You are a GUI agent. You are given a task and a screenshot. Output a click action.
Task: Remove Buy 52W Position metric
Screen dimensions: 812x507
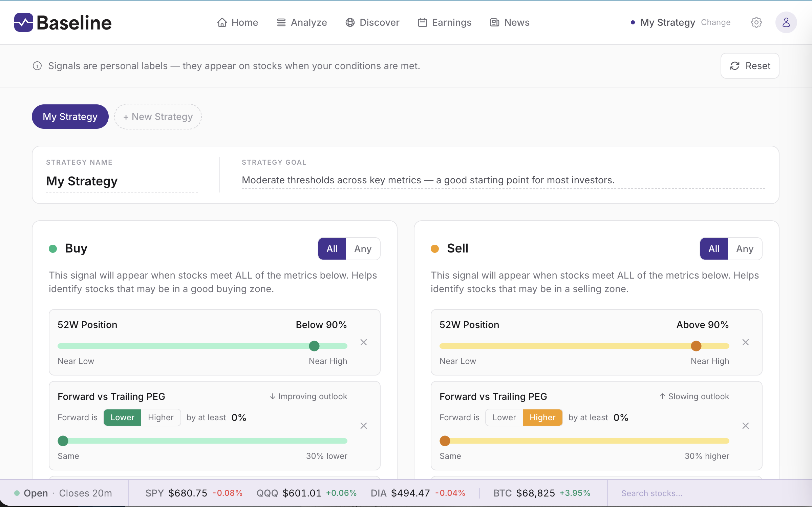pyautogui.click(x=364, y=342)
